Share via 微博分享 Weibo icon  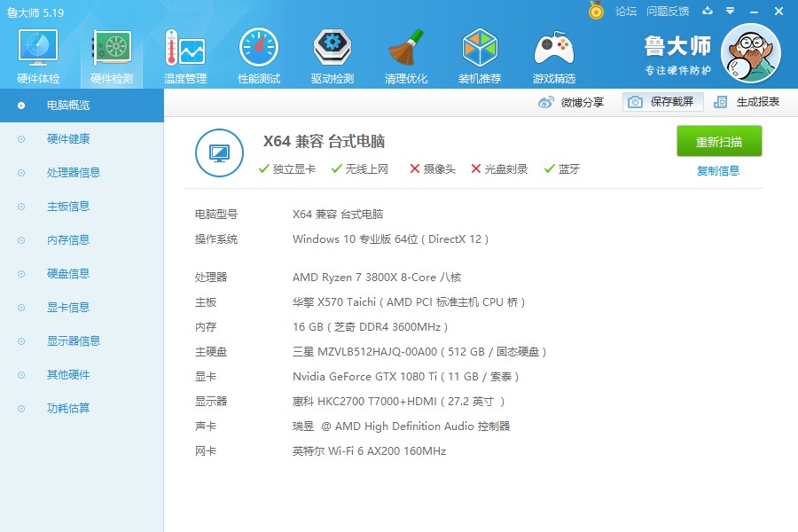coord(545,102)
